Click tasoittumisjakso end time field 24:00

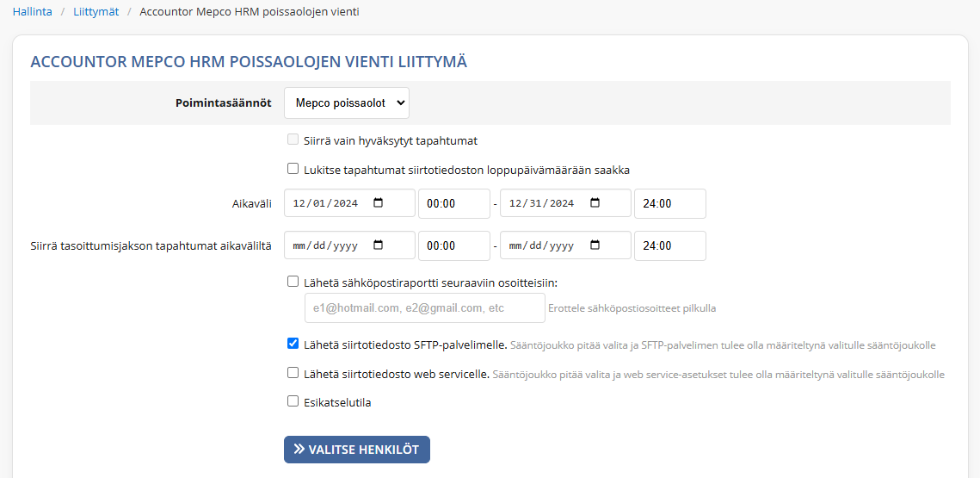click(670, 245)
